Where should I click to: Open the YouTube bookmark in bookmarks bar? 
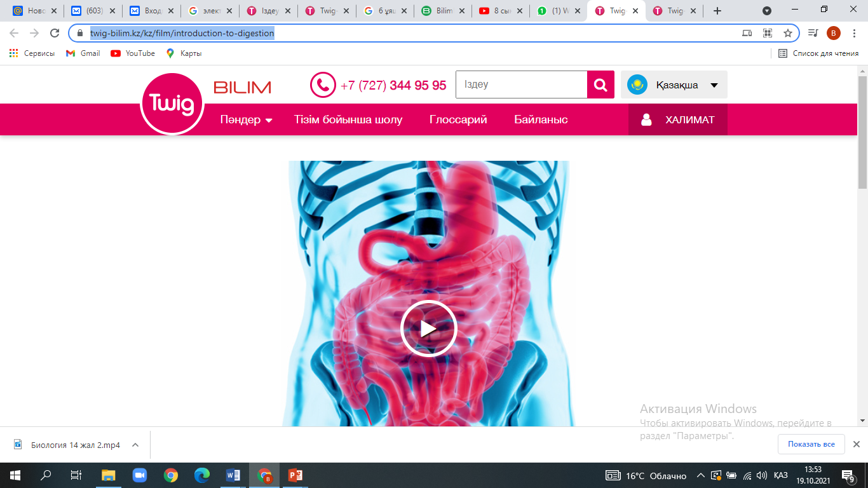click(133, 53)
